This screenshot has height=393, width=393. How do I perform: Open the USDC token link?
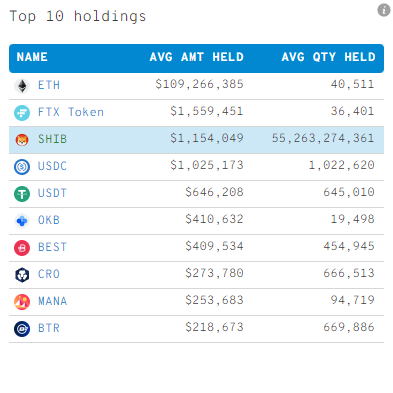click(x=52, y=166)
